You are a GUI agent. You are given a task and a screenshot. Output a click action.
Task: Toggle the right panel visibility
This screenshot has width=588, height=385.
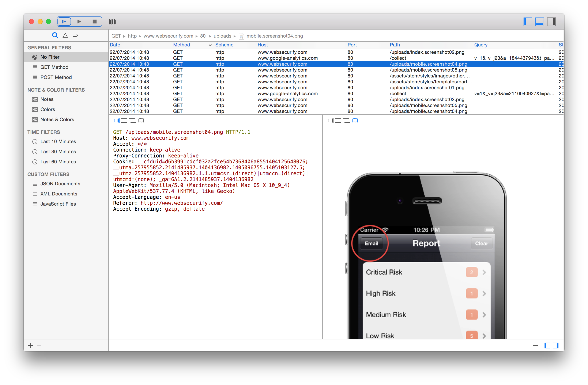(x=552, y=22)
